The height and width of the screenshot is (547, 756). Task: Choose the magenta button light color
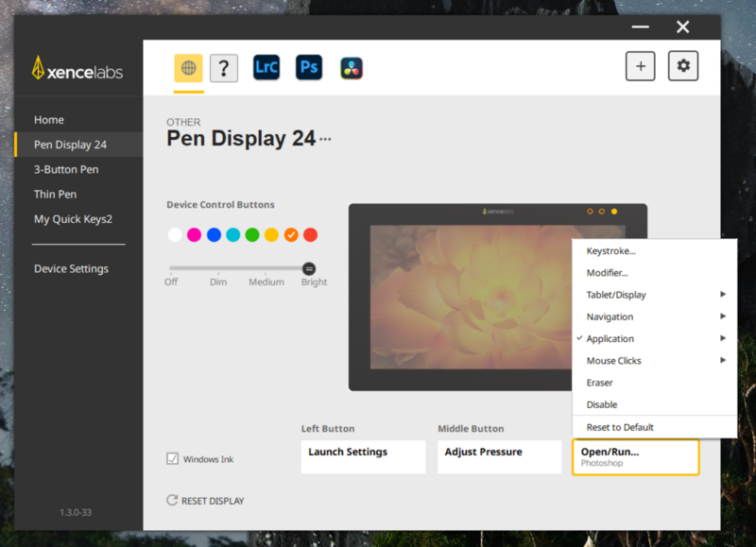click(x=195, y=235)
